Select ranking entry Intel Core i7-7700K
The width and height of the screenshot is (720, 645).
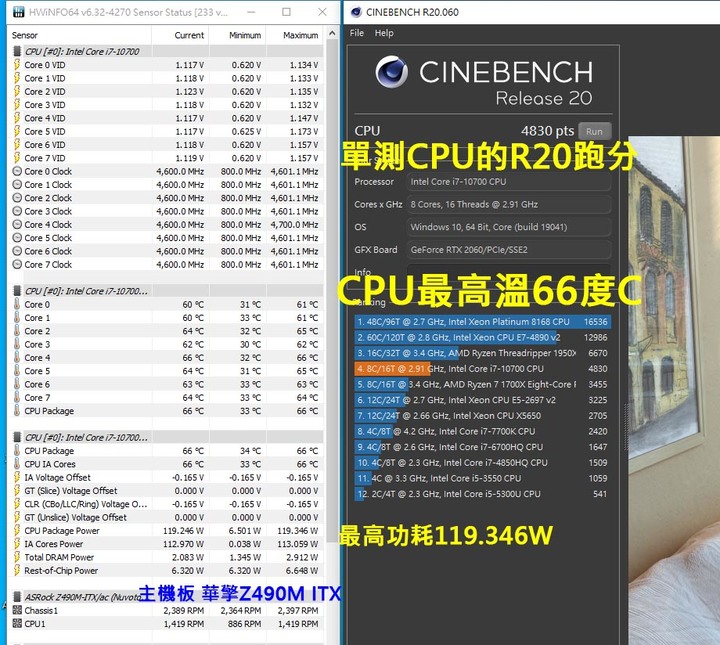(x=482, y=431)
